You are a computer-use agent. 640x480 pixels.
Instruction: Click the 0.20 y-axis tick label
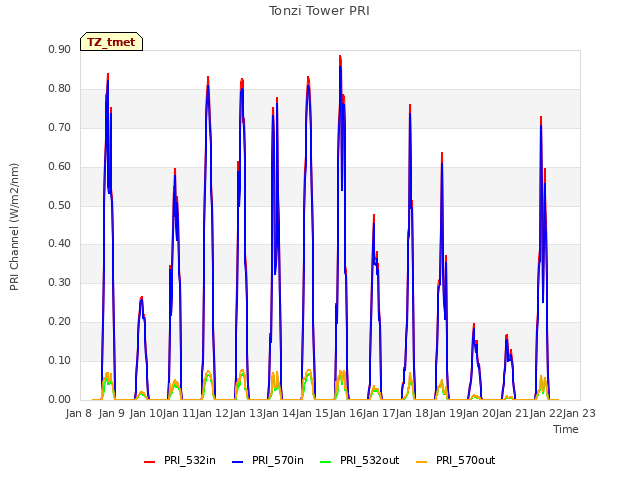pyautogui.click(x=60, y=322)
